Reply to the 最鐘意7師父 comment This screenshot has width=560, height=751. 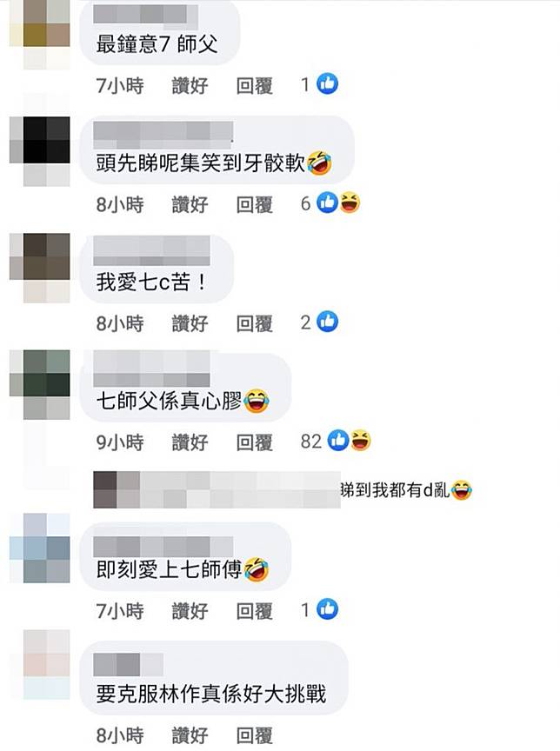(x=255, y=86)
